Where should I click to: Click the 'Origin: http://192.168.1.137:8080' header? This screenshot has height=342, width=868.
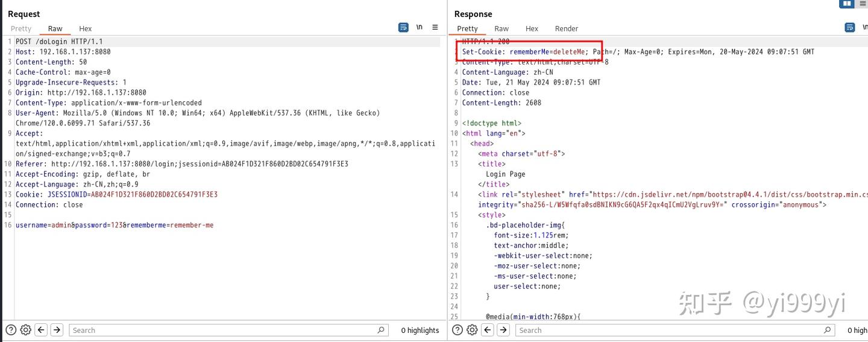tap(81, 93)
